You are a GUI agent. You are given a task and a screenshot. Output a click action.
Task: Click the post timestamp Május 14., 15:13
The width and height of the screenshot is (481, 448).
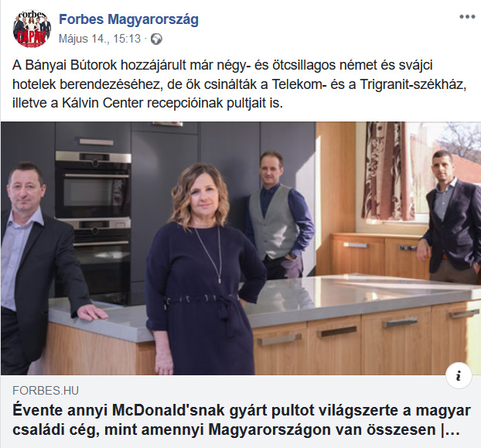pos(100,39)
